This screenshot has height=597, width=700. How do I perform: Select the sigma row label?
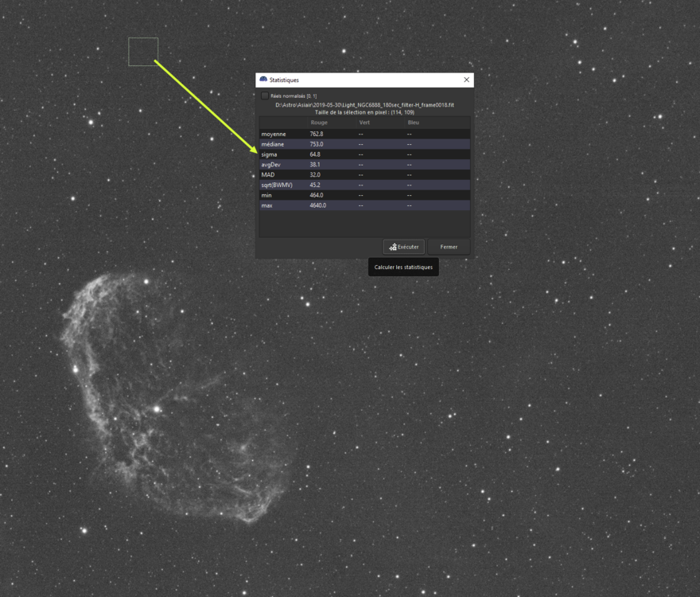tap(269, 154)
